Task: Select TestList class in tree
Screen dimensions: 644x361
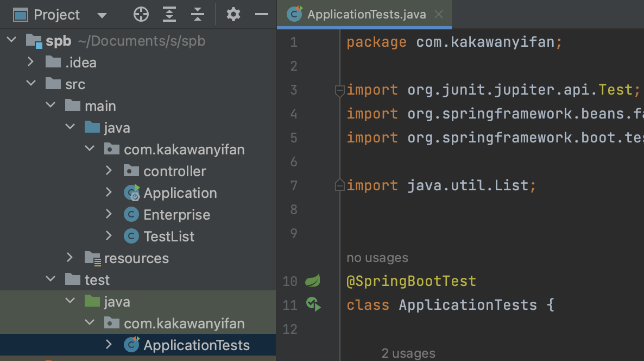Action: click(169, 236)
